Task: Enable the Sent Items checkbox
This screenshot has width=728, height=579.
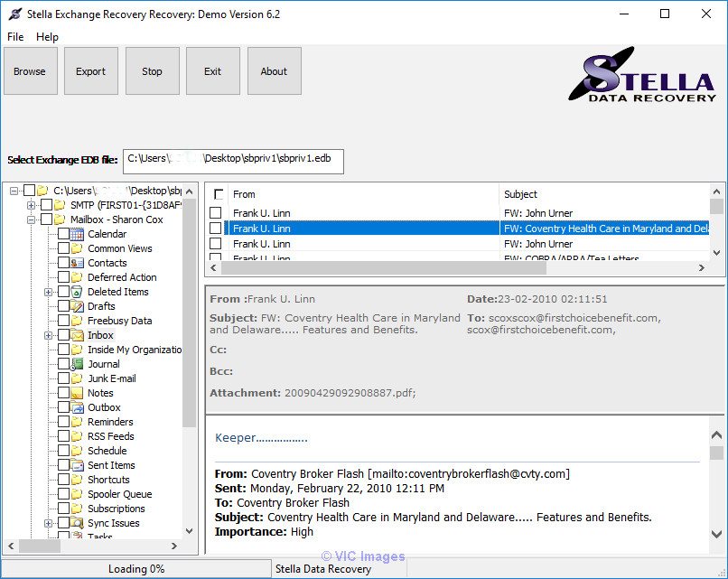Action: (x=63, y=465)
